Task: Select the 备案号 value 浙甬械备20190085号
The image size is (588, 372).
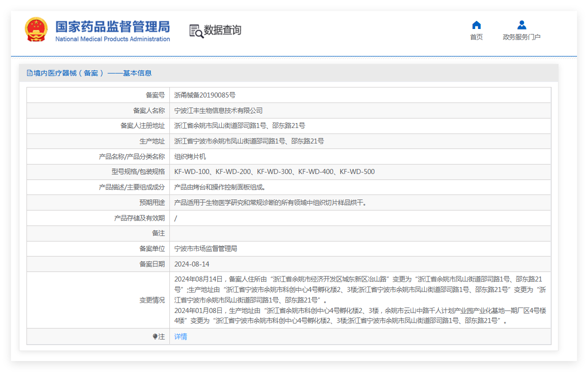Action: click(205, 95)
